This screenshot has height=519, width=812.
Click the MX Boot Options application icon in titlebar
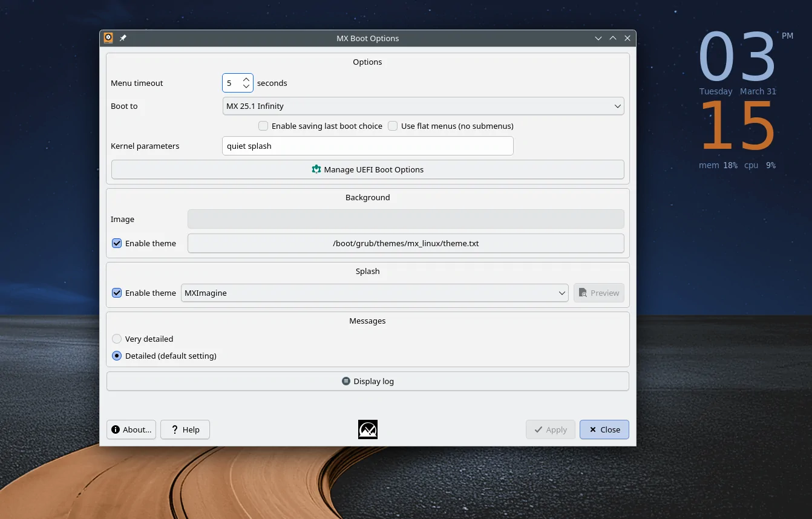point(108,38)
